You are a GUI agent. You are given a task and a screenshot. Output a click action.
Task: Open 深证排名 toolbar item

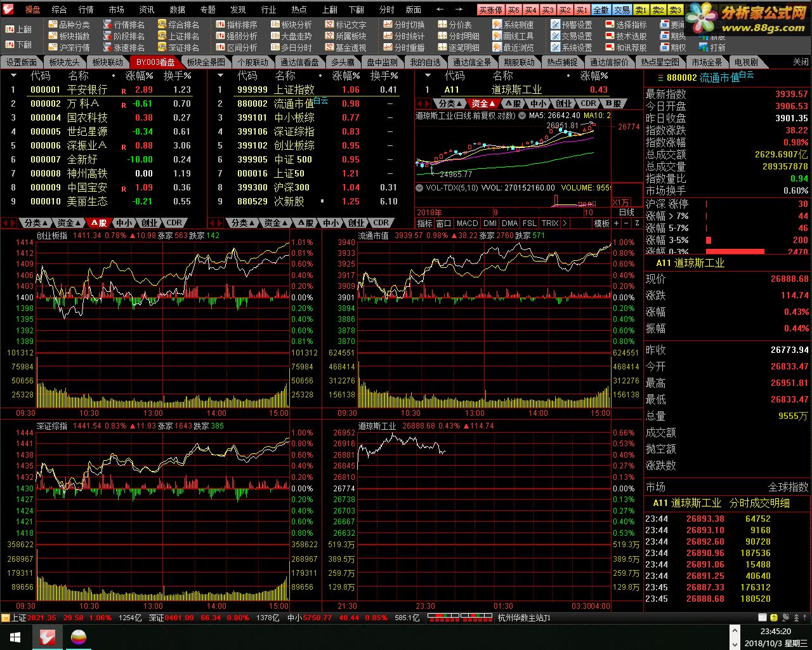(x=178, y=48)
